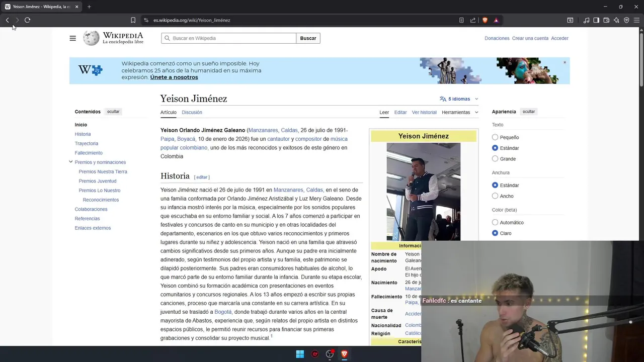Open the cantautor link in intro
This screenshot has height=362, width=644.
[278, 139]
